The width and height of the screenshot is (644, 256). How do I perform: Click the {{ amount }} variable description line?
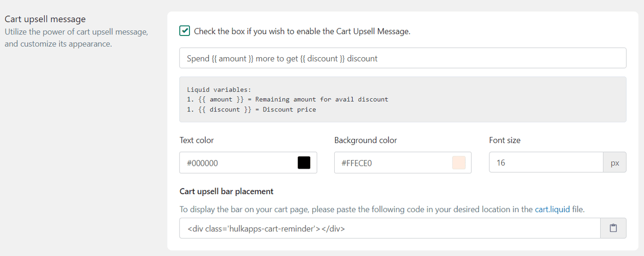(x=288, y=99)
